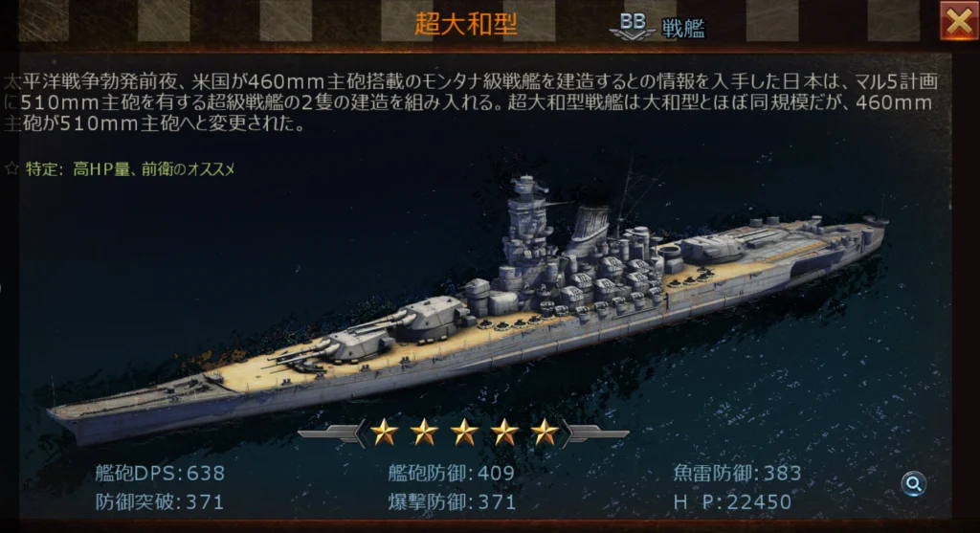Viewport: 980px width, 533px height.
Task: Tap the fifth gold star rating
Action: [545, 432]
